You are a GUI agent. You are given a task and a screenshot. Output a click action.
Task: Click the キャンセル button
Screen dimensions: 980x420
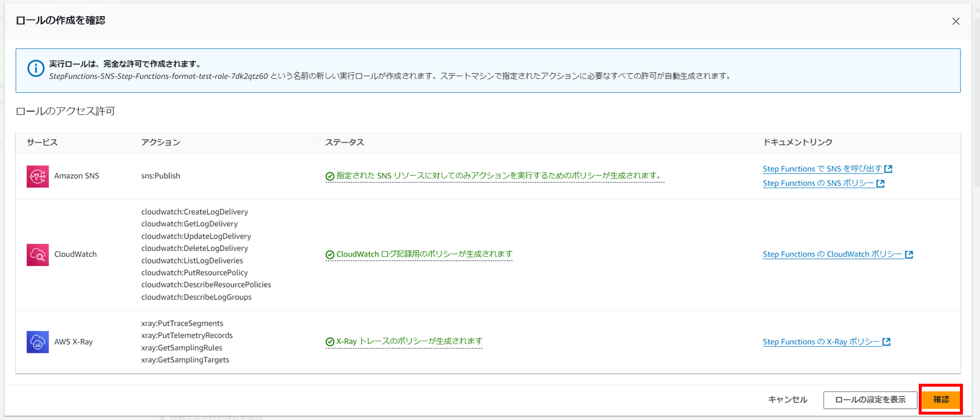(x=787, y=400)
